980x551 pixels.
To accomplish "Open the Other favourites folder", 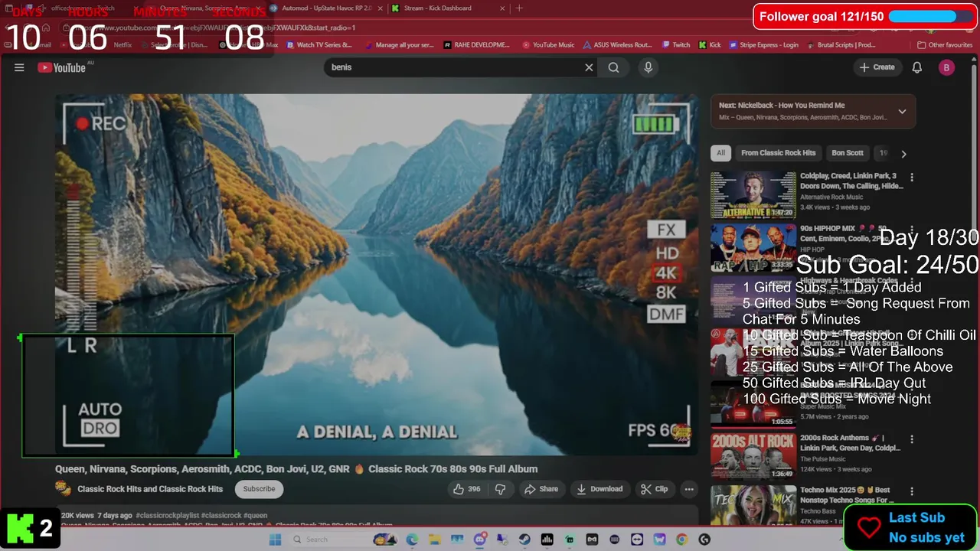I will click(945, 45).
